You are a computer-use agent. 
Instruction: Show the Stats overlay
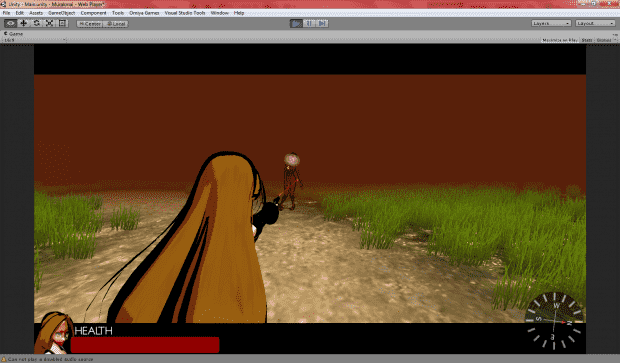pos(587,40)
